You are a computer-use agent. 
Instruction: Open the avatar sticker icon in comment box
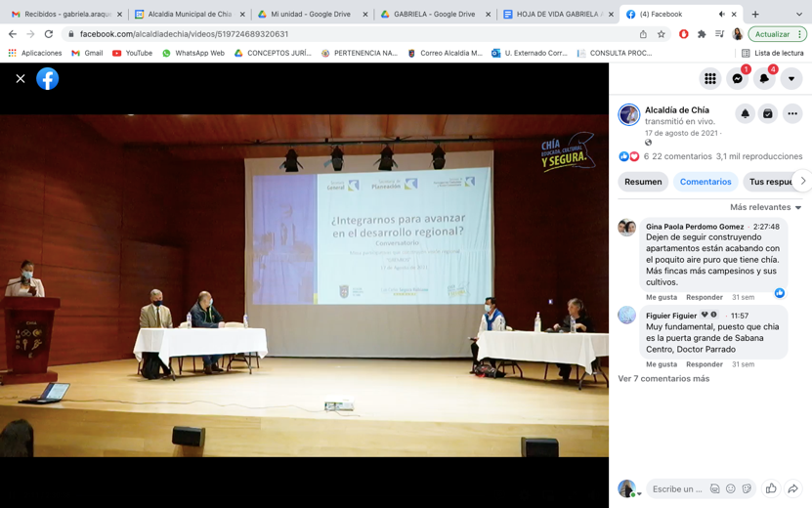tap(714, 488)
